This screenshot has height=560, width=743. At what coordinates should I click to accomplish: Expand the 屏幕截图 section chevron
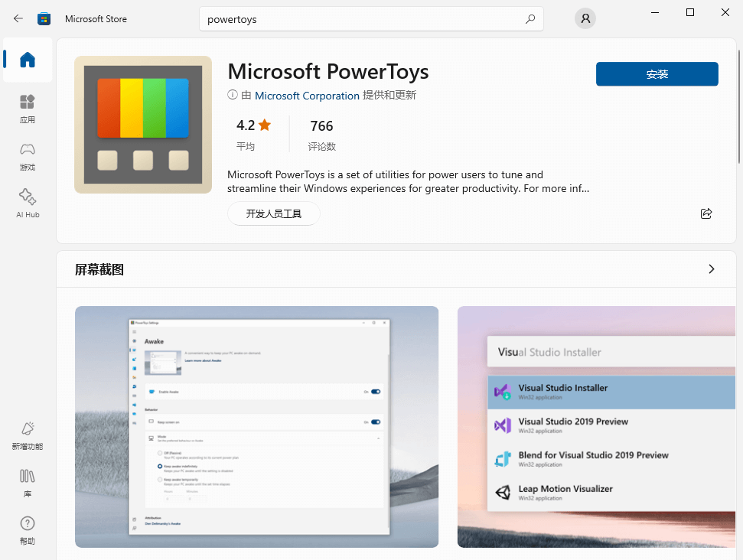click(712, 269)
